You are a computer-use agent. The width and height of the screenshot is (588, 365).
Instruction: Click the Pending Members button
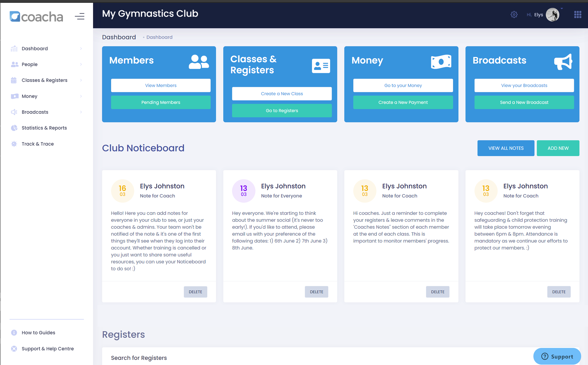point(161,102)
